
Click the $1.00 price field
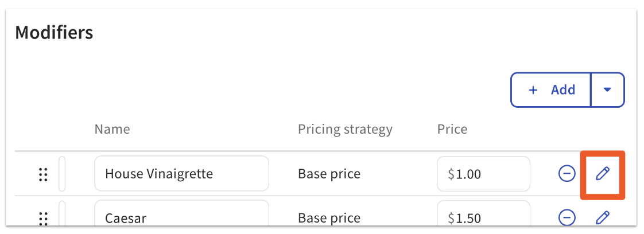(483, 174)
